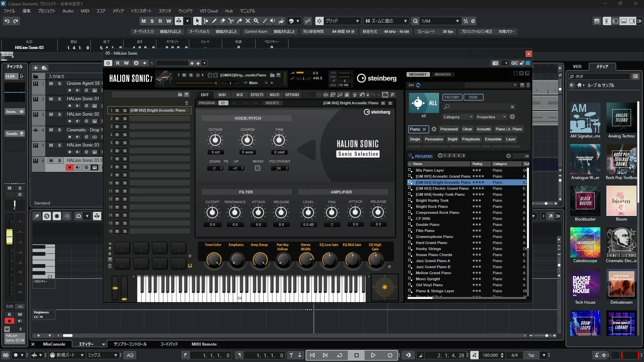Open the トランスポート menu

coord(141,11)
